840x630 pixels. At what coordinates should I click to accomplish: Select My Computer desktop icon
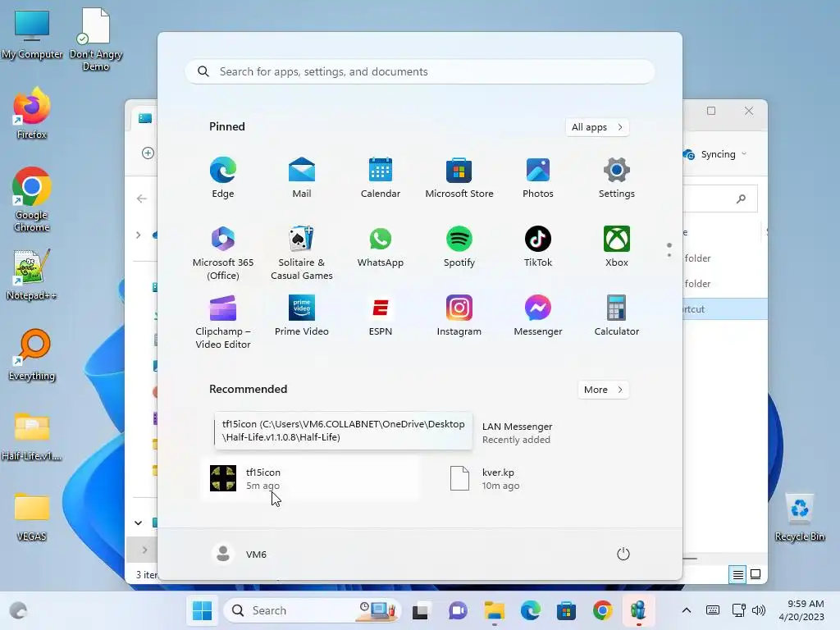point(32,34)
